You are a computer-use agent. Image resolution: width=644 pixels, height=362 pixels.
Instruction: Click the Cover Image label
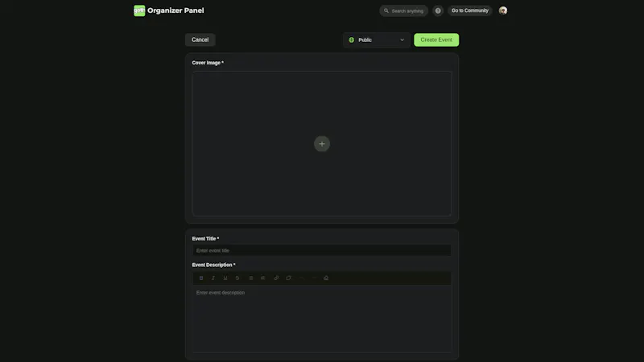208,63
